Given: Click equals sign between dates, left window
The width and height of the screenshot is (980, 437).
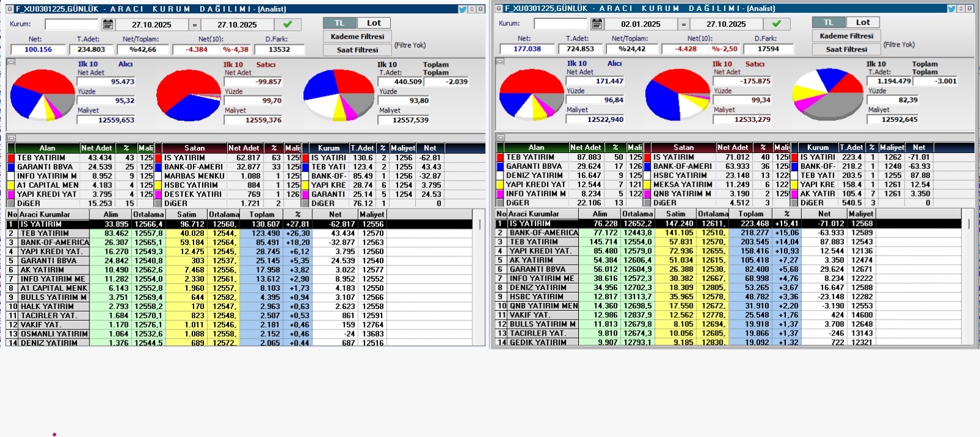Looking at the screenshot, I should [x=195, y=25].
